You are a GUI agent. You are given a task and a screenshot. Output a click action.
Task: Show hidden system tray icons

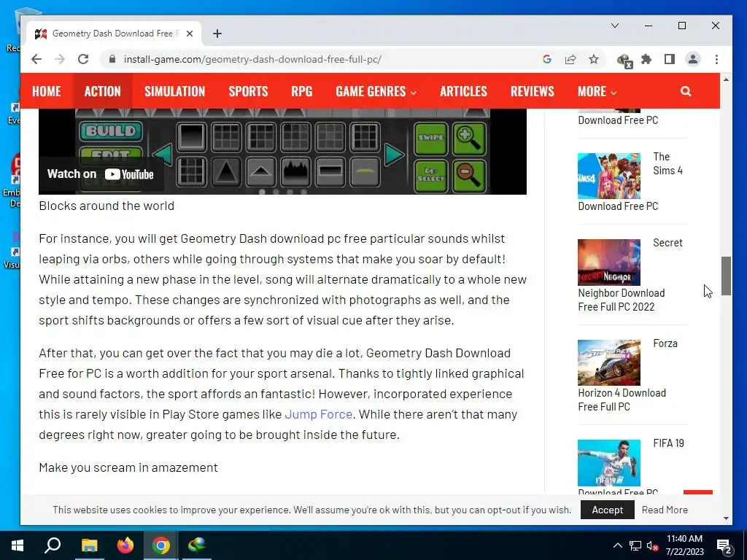(617, 545)
